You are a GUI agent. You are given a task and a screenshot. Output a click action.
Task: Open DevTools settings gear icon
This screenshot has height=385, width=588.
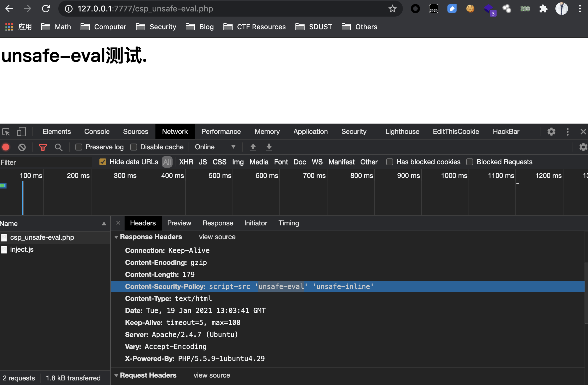coord(551,132)
